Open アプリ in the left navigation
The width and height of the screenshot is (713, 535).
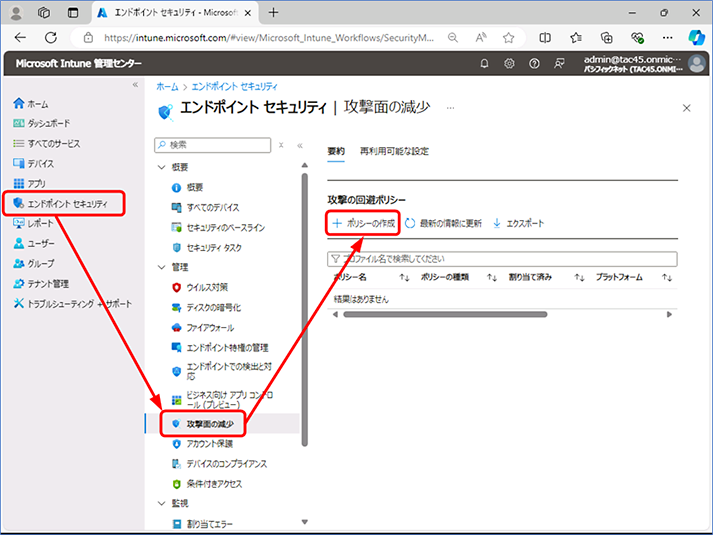(x=30, y=184)
